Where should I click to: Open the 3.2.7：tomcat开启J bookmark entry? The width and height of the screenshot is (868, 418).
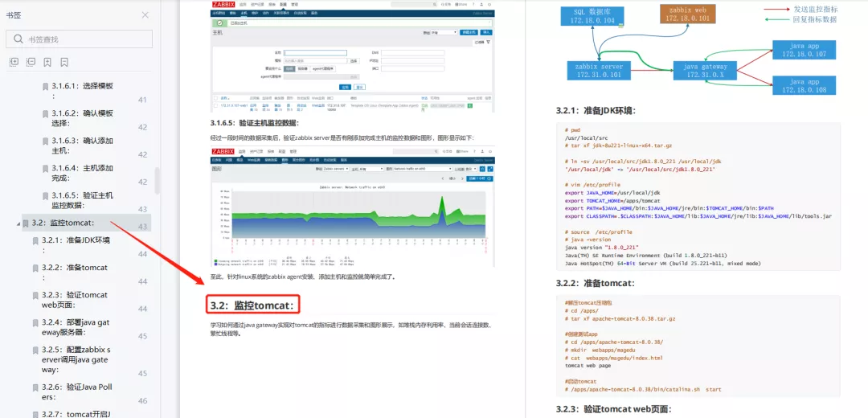coord(77,413)
